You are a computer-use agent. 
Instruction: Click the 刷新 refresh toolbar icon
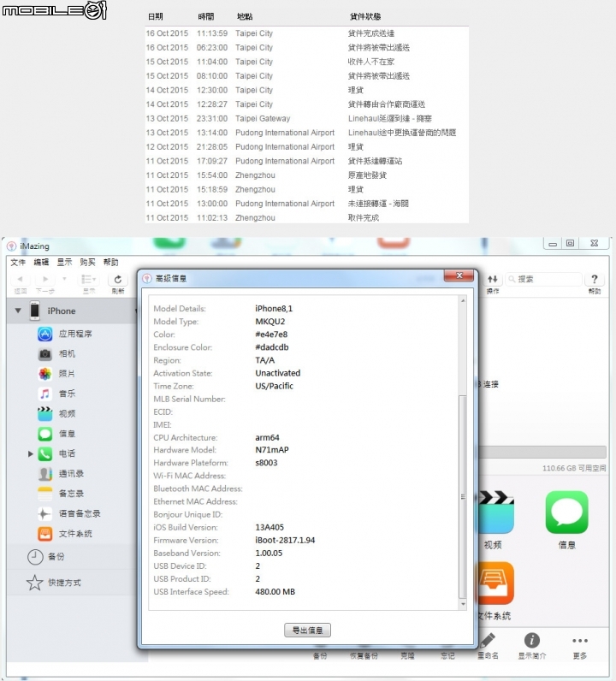click(x=118, y=279)
